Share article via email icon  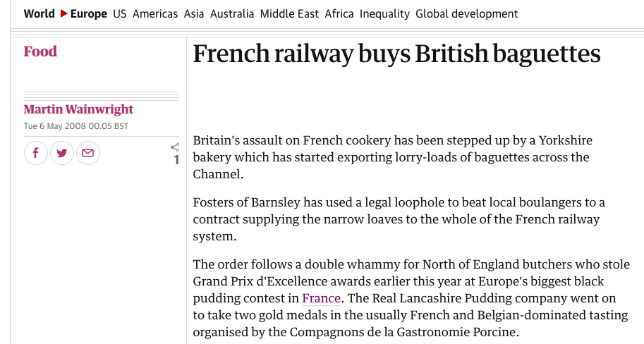[x=87, y=153]
